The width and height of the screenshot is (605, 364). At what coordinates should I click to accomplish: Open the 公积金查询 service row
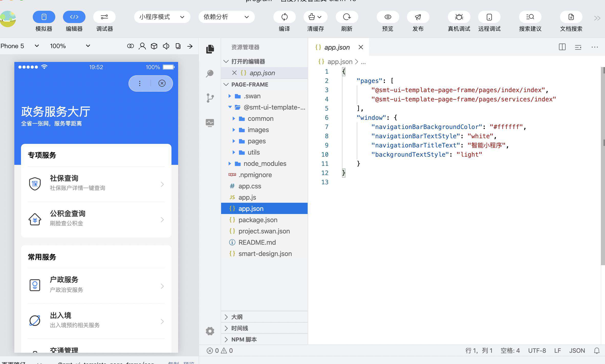click(96, 219)
